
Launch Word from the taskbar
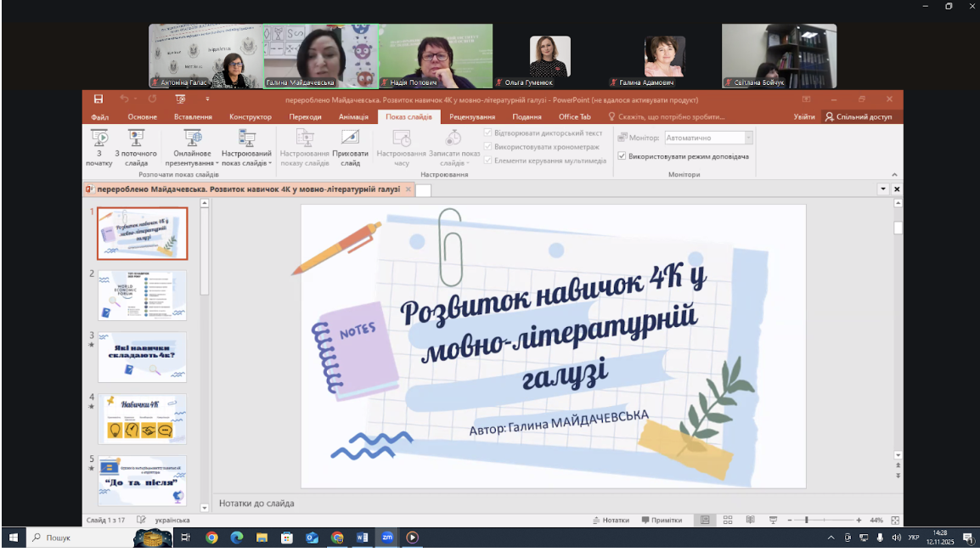click(x=363, y=538)
